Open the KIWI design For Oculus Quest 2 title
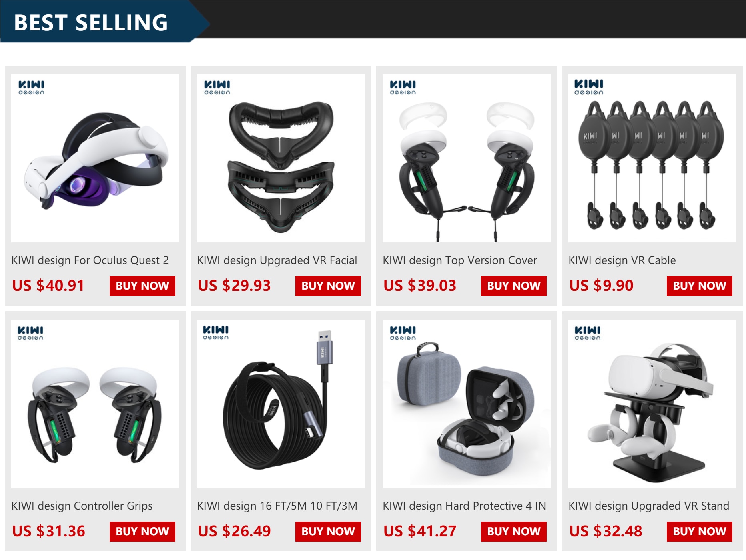Viewport: 746px width, 560px height. coord(90,260)
